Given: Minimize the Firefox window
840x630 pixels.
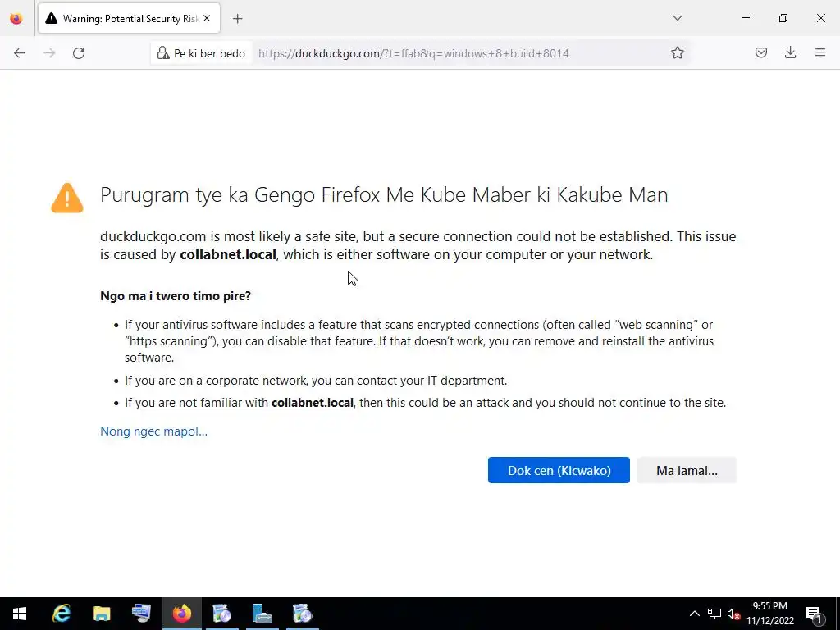Looking at the screenshot, I should tap(745, 18).
